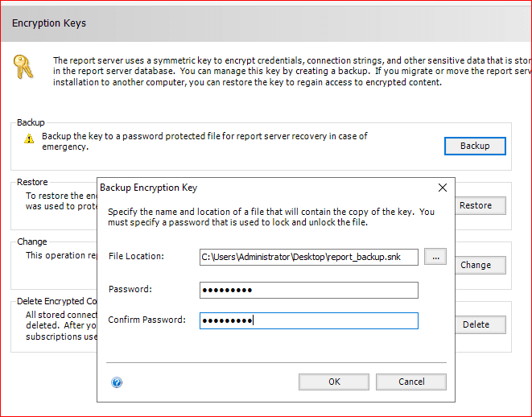Close the Backup Encryption Key dialog
This screenshot has height=417, width=532.
(442, 188)
